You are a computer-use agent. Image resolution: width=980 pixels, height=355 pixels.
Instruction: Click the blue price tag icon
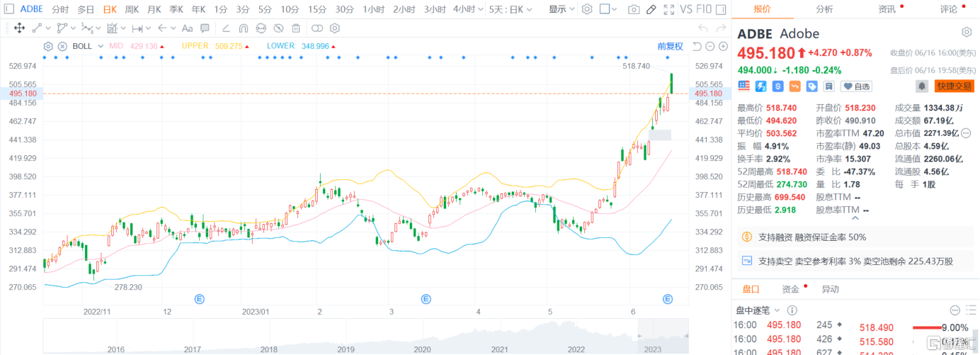tap(812, 86)
